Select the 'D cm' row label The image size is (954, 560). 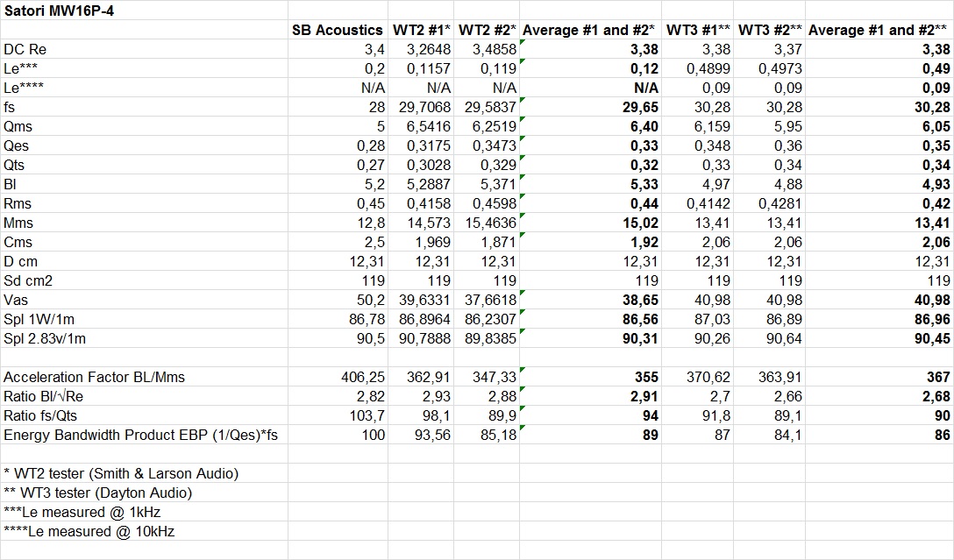coord(21,262)
